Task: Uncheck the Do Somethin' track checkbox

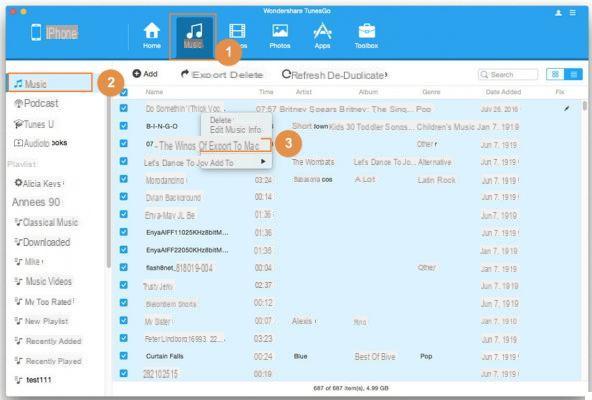Action: (123, 108)
